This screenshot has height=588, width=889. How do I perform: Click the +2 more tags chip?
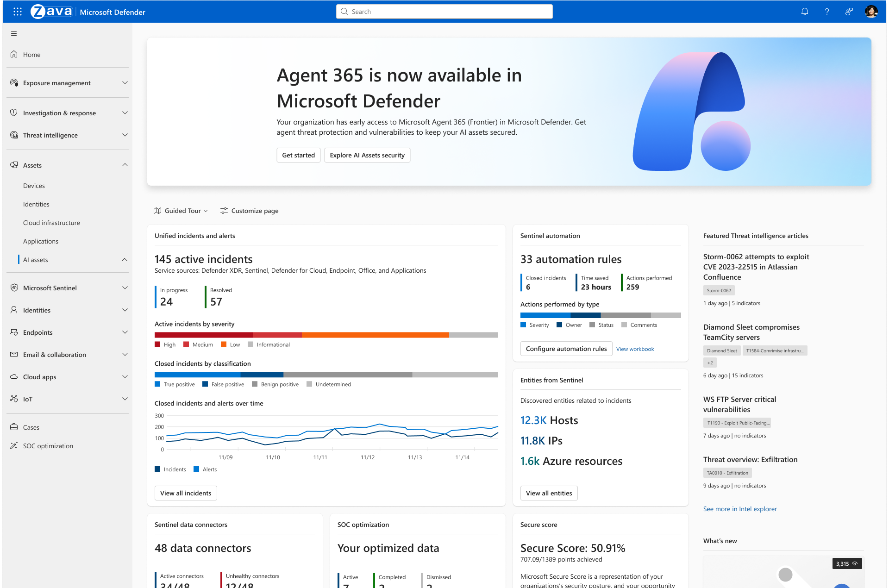[x=710, y=363]
